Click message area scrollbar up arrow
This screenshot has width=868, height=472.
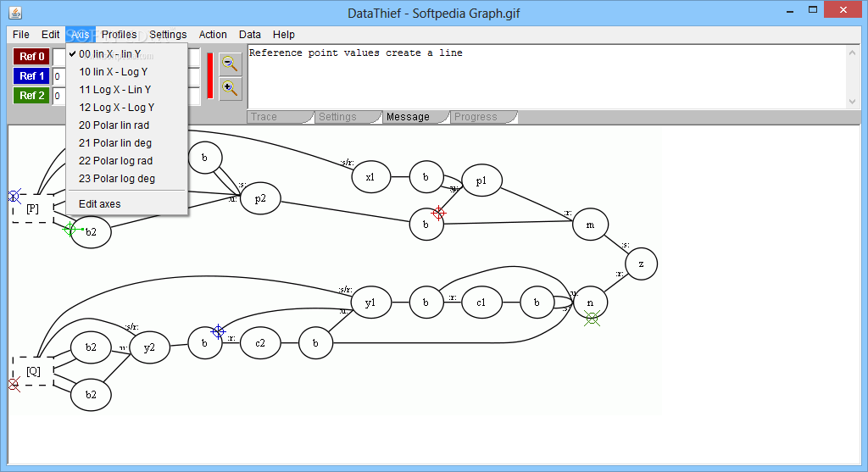(853, 53)
